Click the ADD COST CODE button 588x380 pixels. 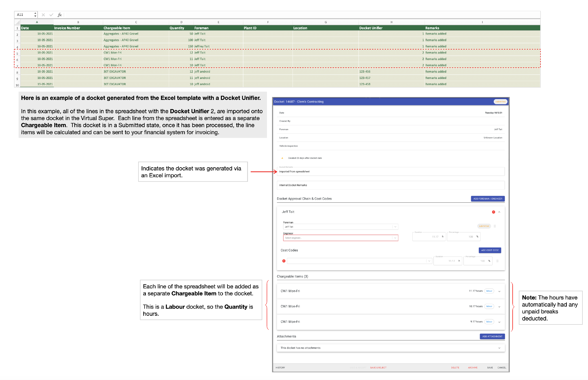coord(490,250)
